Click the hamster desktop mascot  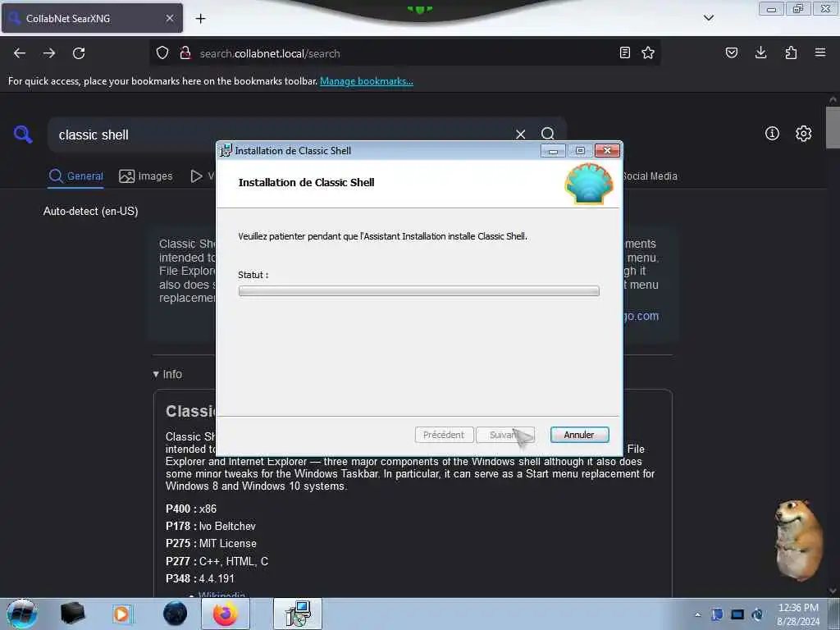[x=799, y=540]
